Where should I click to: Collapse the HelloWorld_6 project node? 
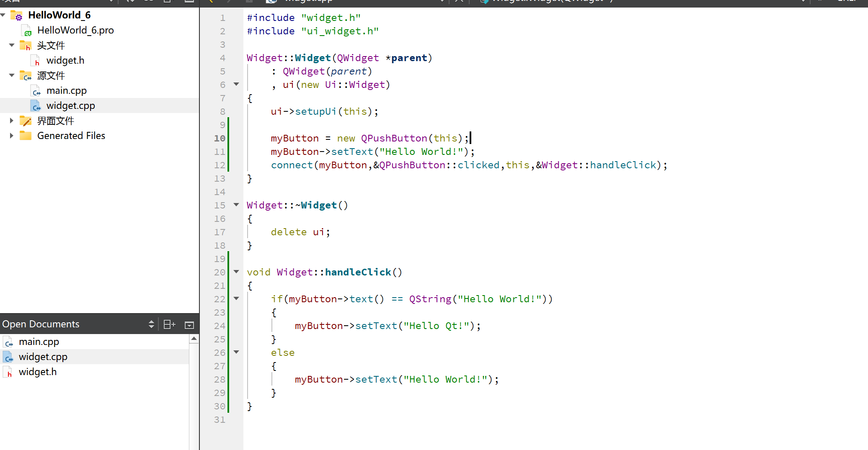3,15
